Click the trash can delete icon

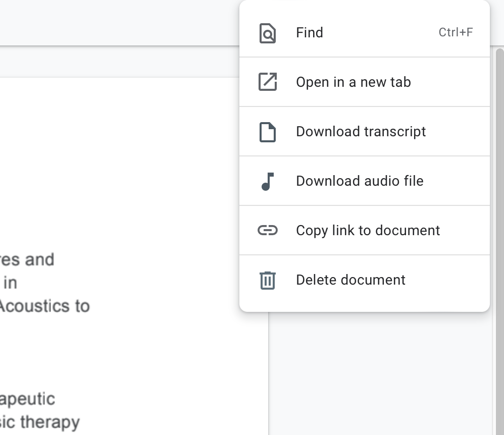pyautogui.click(x=268, y=280)
